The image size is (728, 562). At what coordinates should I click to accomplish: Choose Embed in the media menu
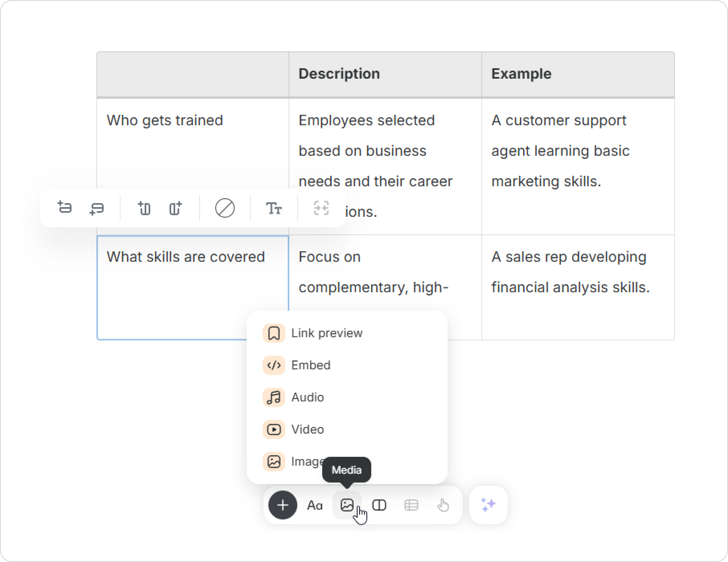(311, 365)
